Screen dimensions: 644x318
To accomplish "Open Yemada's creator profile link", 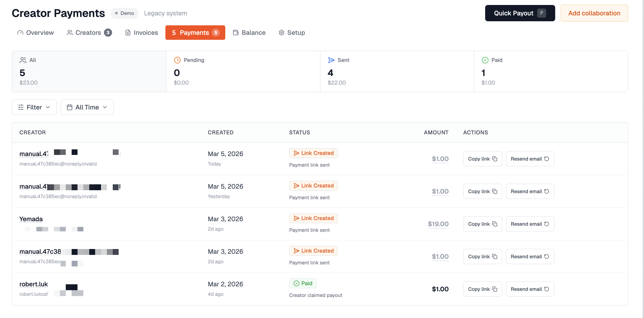I will pos(31,219).
